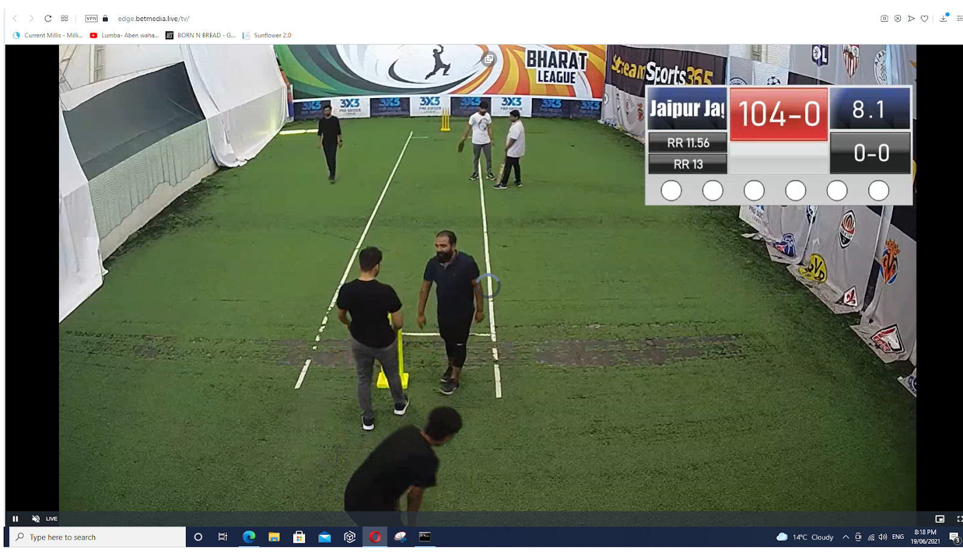Add page to bookmarks with heart icon
Viewport: 963px width, 560px height.
[924, 19]
